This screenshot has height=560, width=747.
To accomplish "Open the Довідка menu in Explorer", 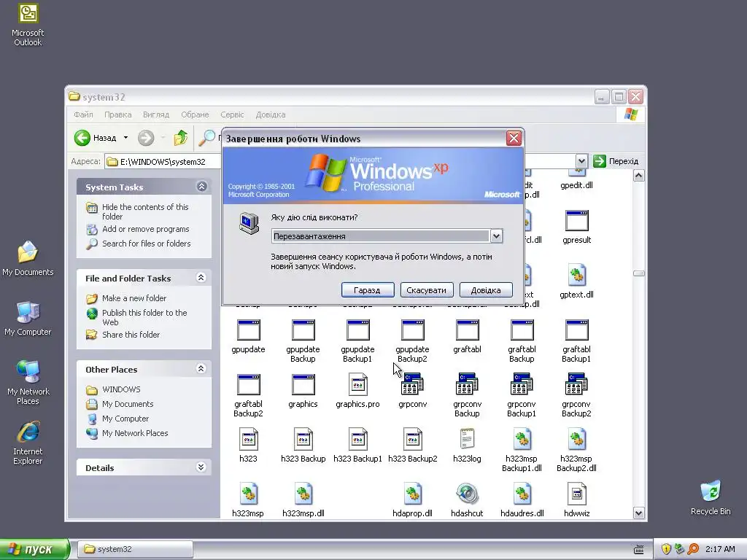I will click(271, 114).
